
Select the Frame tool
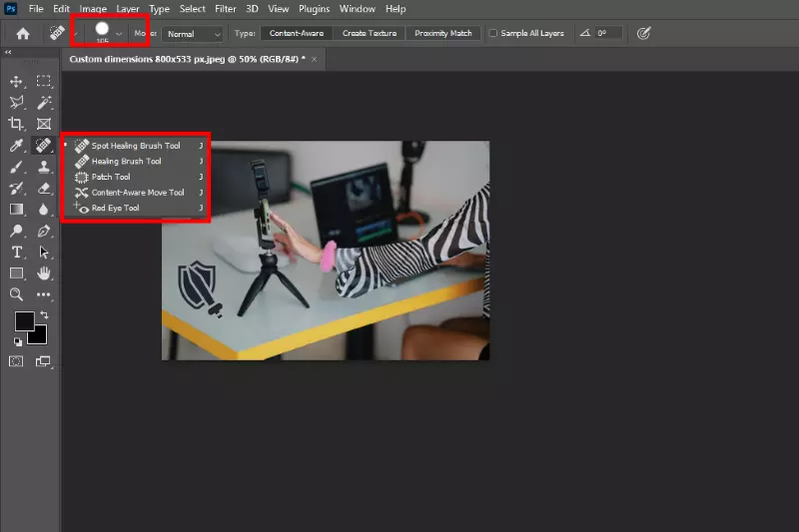click(x=43, y=124)
